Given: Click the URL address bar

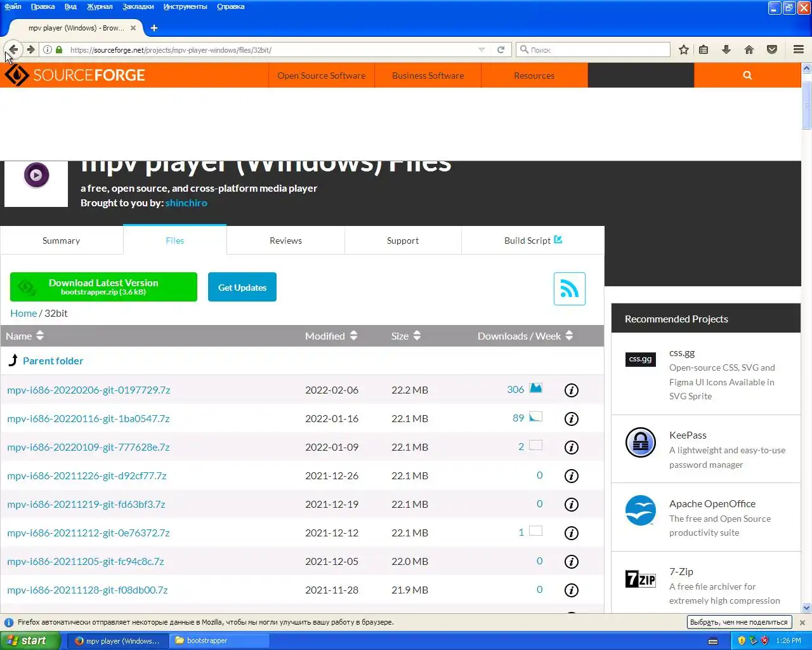Looking at the screenshot, I should 273,50.
